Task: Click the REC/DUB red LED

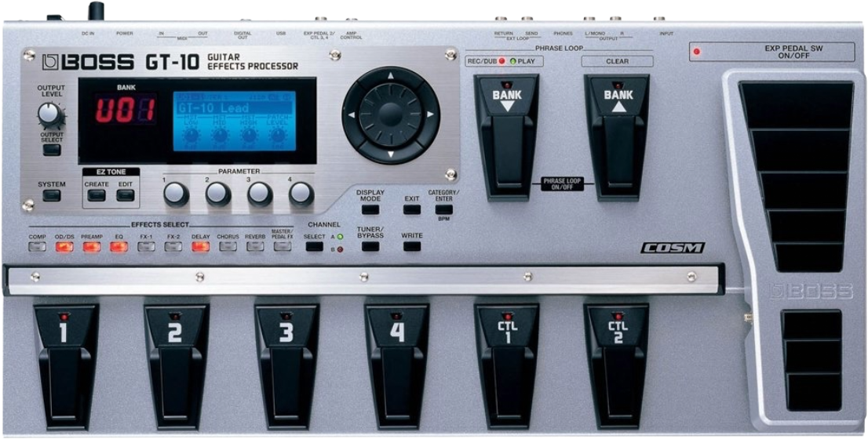Action: (502, 61)
